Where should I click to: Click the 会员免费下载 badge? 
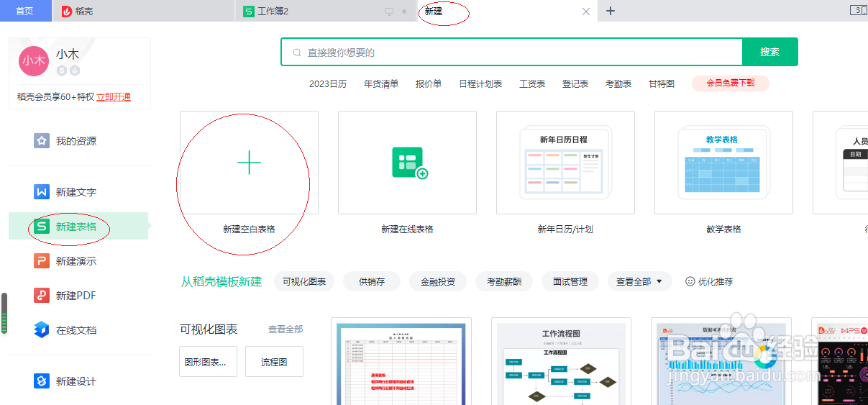point(731,83)
